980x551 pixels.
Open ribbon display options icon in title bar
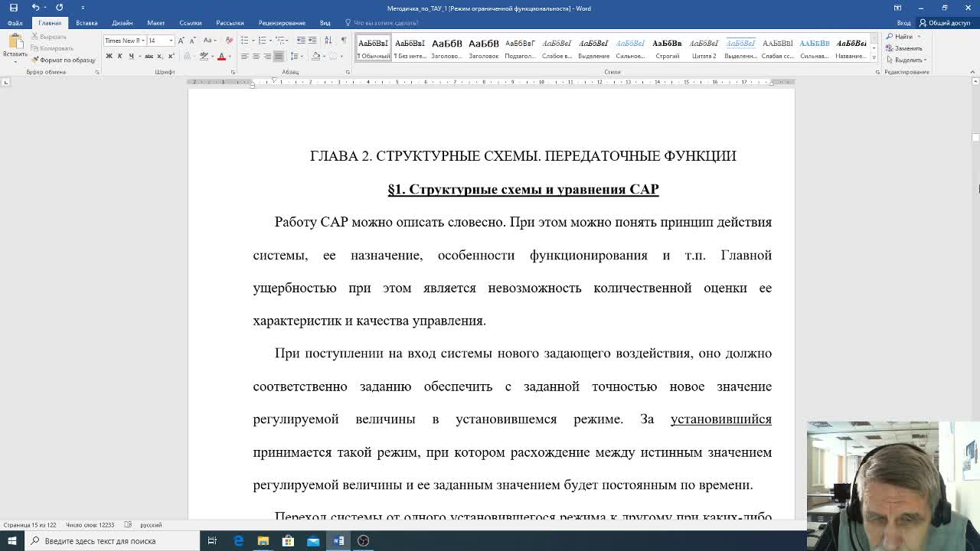click(x=897, y=8)
